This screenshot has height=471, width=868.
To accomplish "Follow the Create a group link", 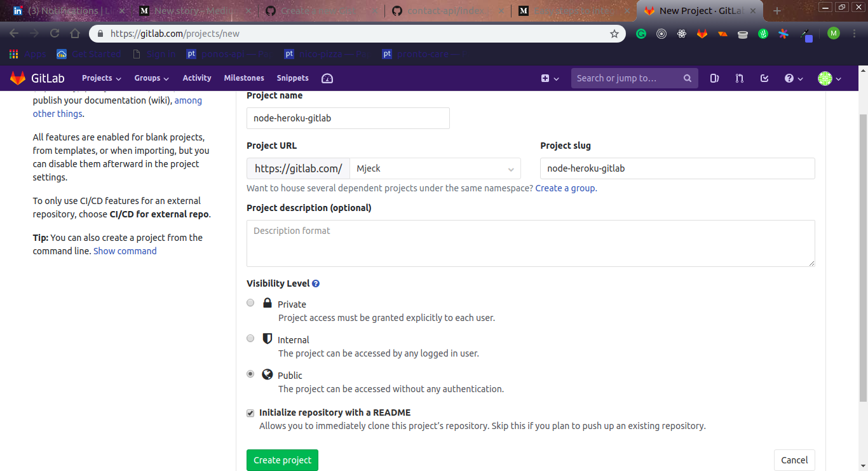I will 564,188.
